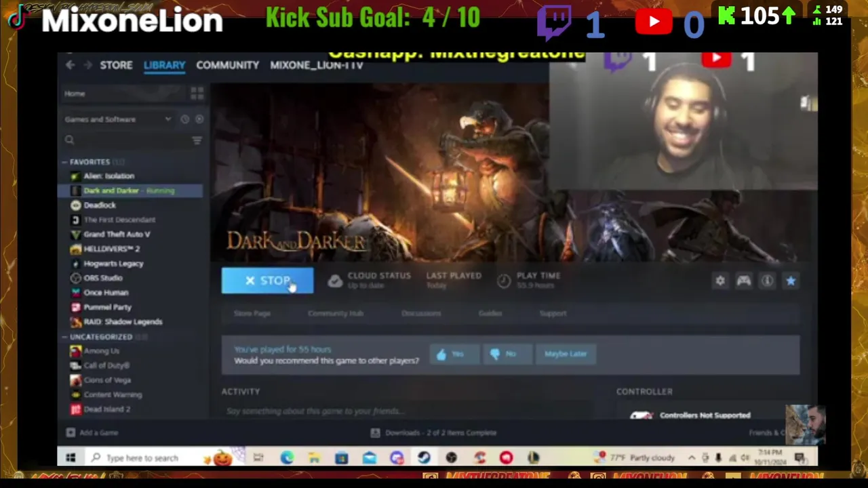The image size is (868, 488).
Task: Select Call of Duty in the library
Action: pos(106,365)
